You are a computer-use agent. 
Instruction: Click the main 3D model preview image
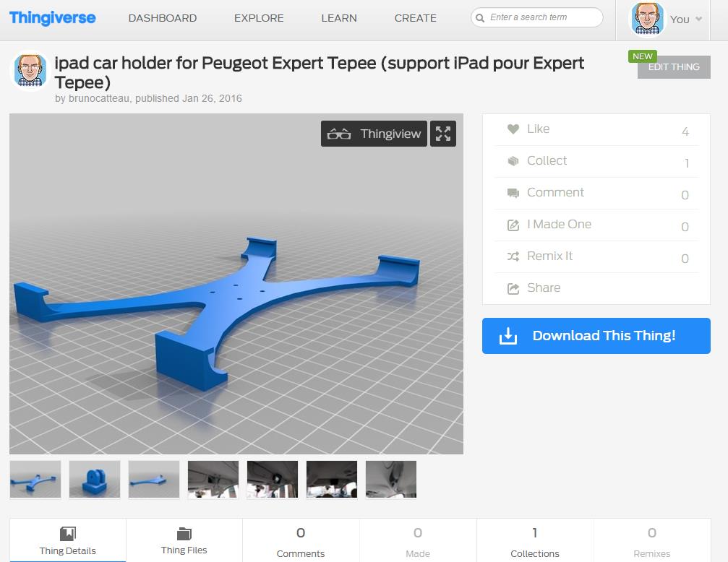coord(236,284)
